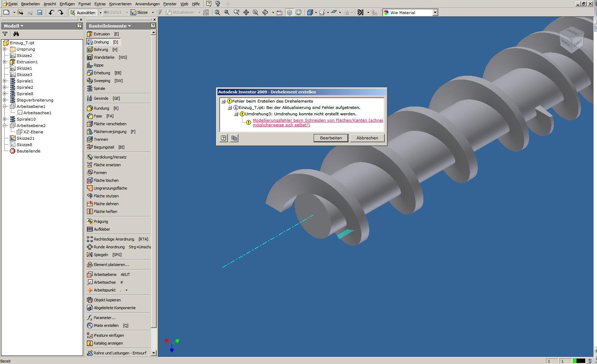597x364 pixels.
Task: Click the Bearbeiten button in dialog
Action: 331,138
